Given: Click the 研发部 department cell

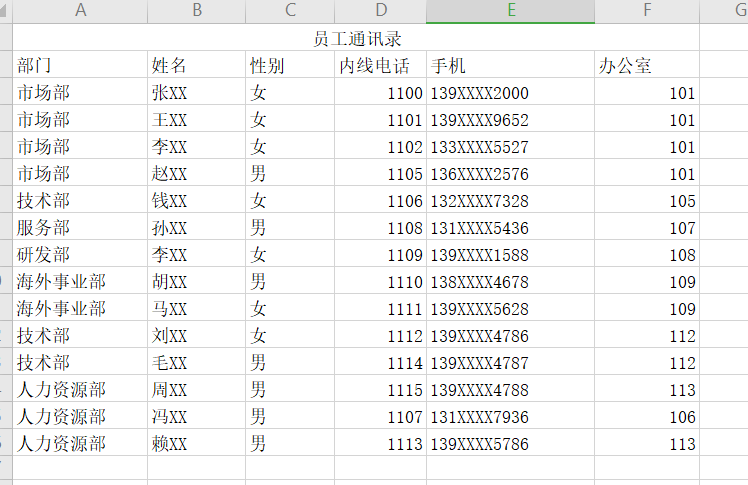Looking at the screenshot, I should [80, 254].
